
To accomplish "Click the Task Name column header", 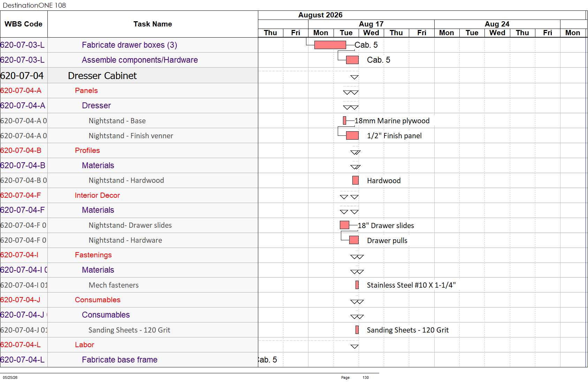I will [x=153, y=24].
